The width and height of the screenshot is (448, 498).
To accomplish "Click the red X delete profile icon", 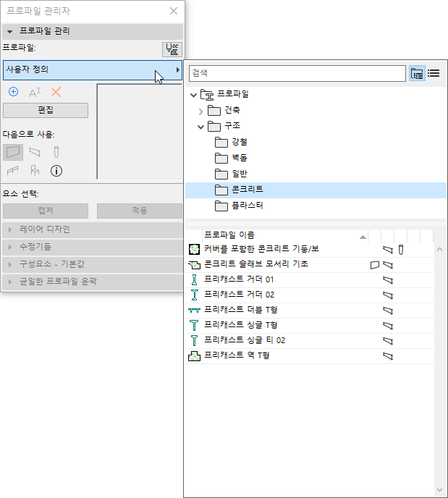I will click(56, 92).
